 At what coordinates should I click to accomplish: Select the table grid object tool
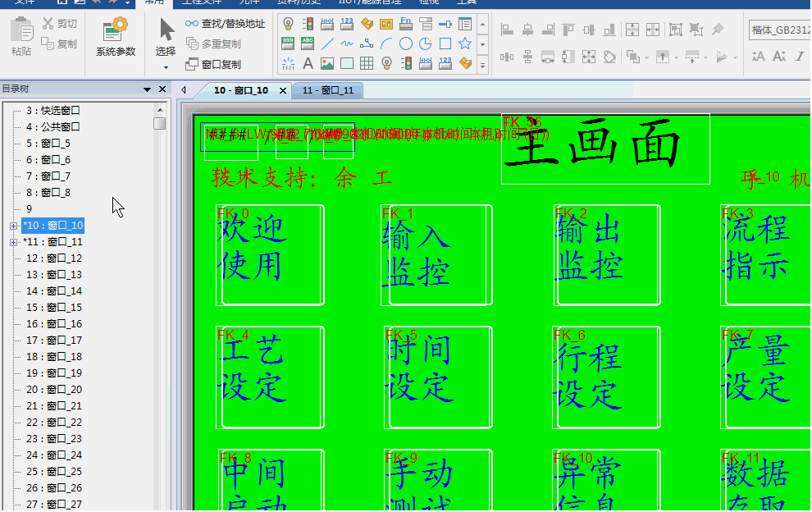[367, 63]
